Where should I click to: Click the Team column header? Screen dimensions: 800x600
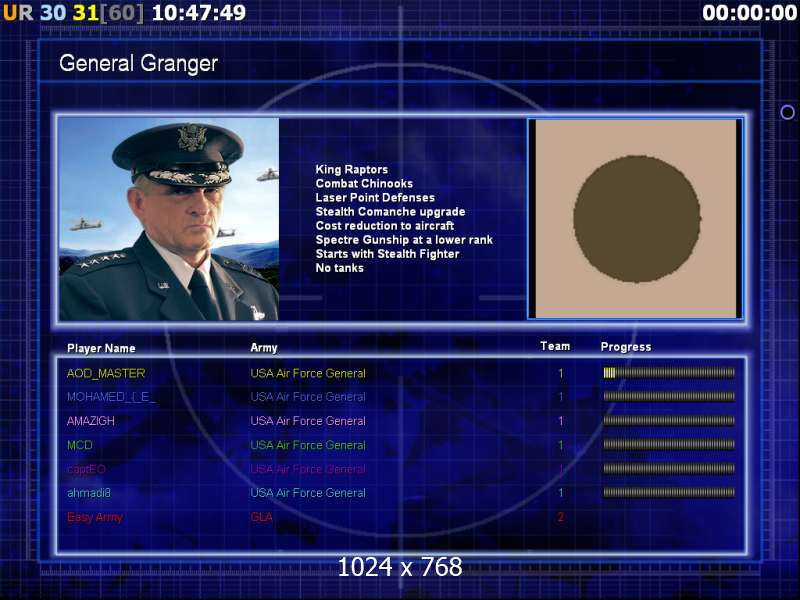tap(555, 346)
